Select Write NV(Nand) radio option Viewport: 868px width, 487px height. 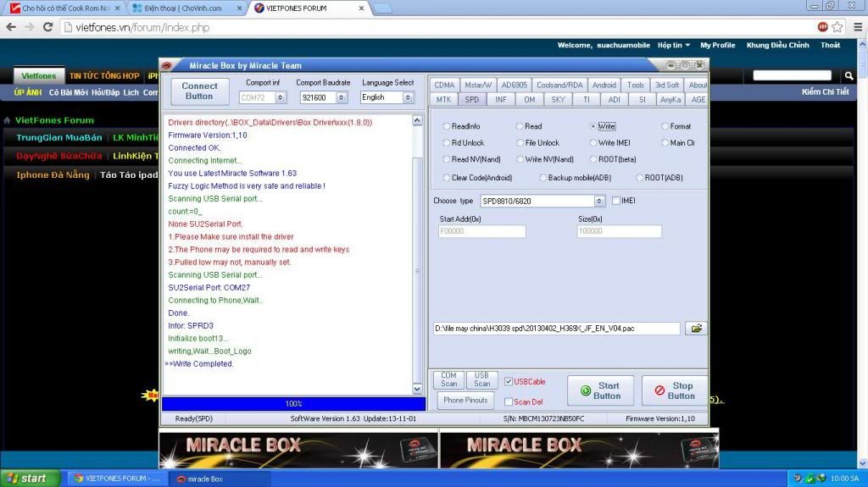click(520, 159)
